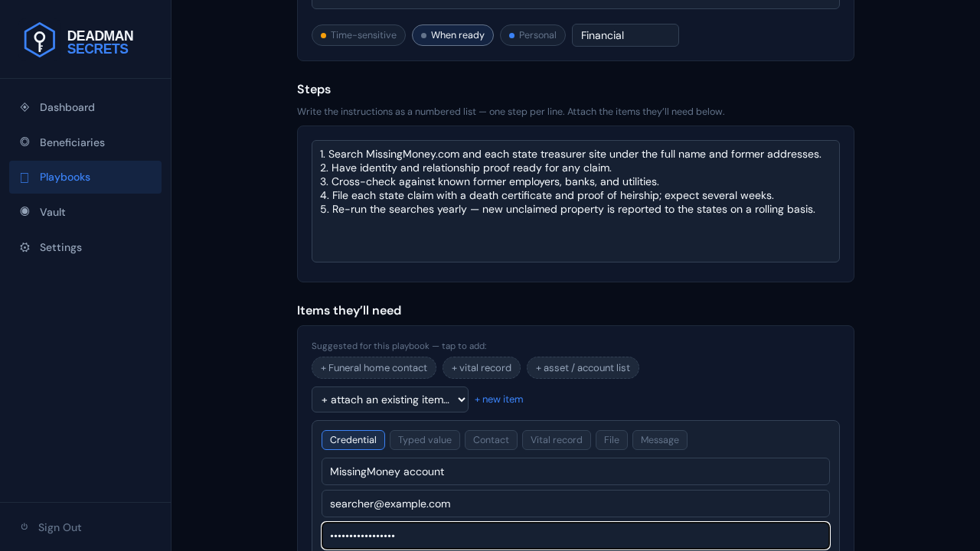Screen dimensions: 980x551
Task: Switch item type to Vital record
Action: (557, 440)
